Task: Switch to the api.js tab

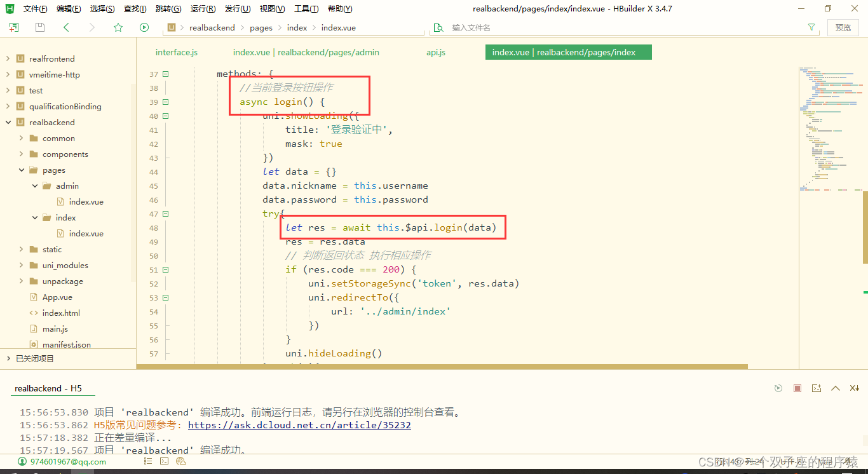Action: [436, 52]
